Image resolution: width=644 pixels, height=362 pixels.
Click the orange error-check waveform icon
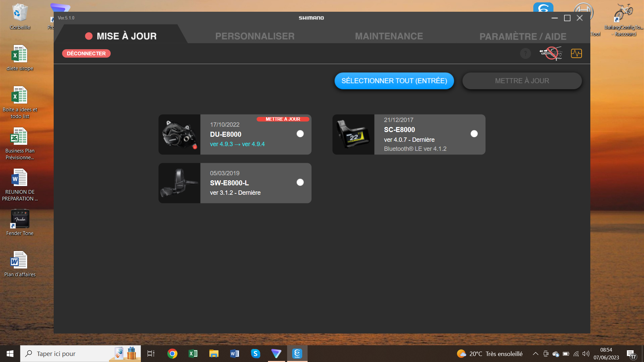[576, 54]
